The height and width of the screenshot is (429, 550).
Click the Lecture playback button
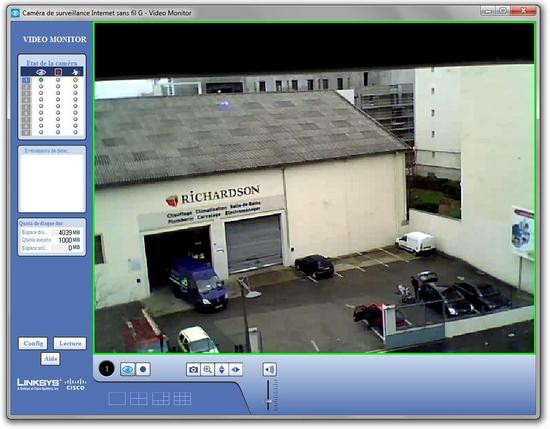pyautogui.click(x=70, y=343)
